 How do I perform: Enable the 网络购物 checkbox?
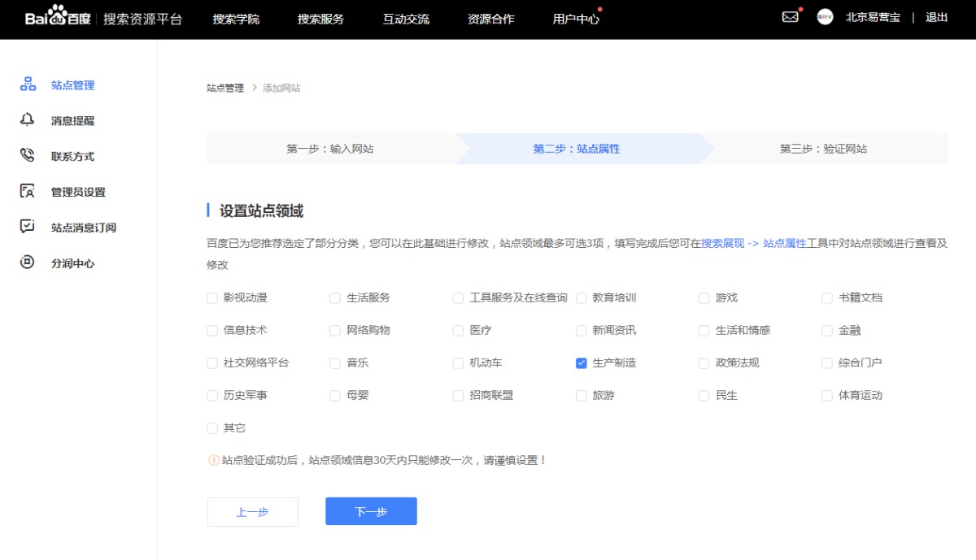click(x=335, y=331)
